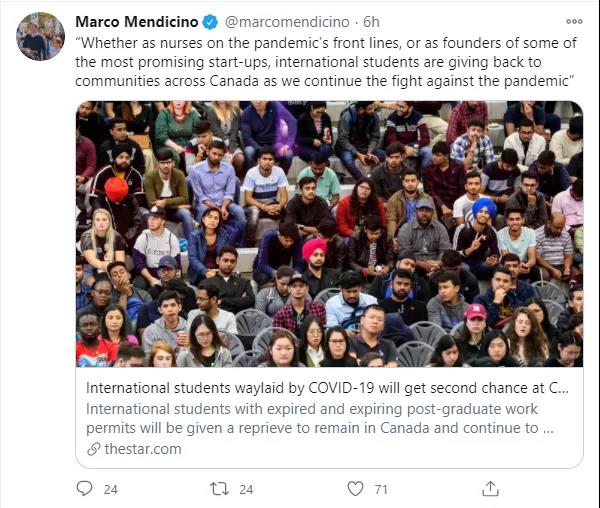The image size is (600, 508).
Task: Open article headline about international students waylaid
Action: (x=327, y=388)
